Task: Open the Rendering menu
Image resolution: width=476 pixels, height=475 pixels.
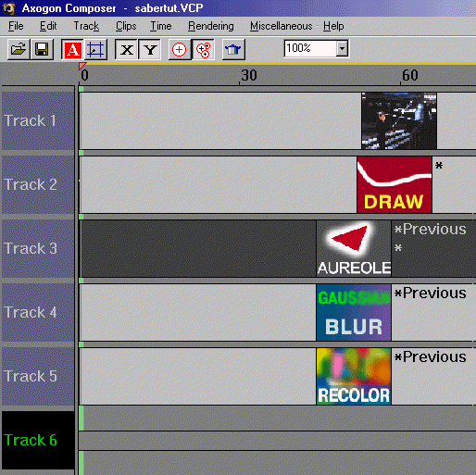Action: (211, 26)
